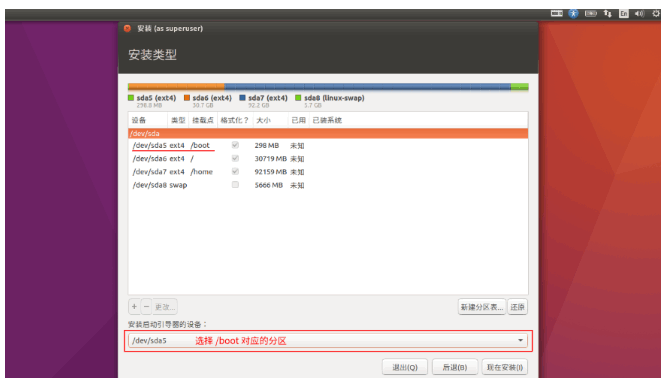Click the En input language indicator
Screen dimensions: 667x383
click(x=624, y=14)
